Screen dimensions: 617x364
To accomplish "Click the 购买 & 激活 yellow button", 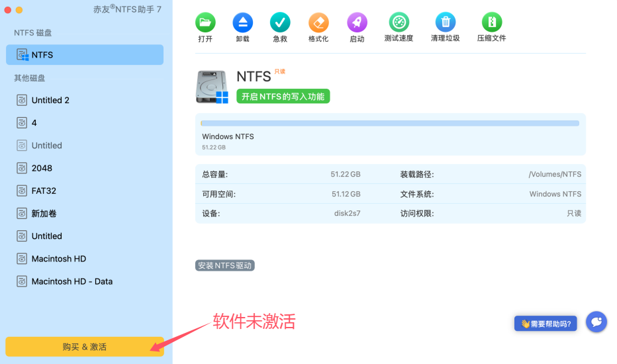I will (x=85, y=347).
